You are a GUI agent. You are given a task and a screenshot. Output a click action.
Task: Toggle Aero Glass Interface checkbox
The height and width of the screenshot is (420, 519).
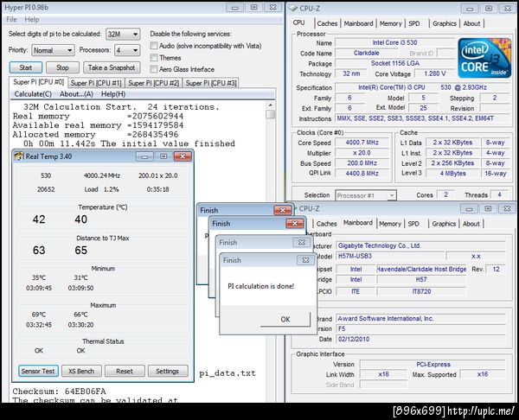(154, 69)
